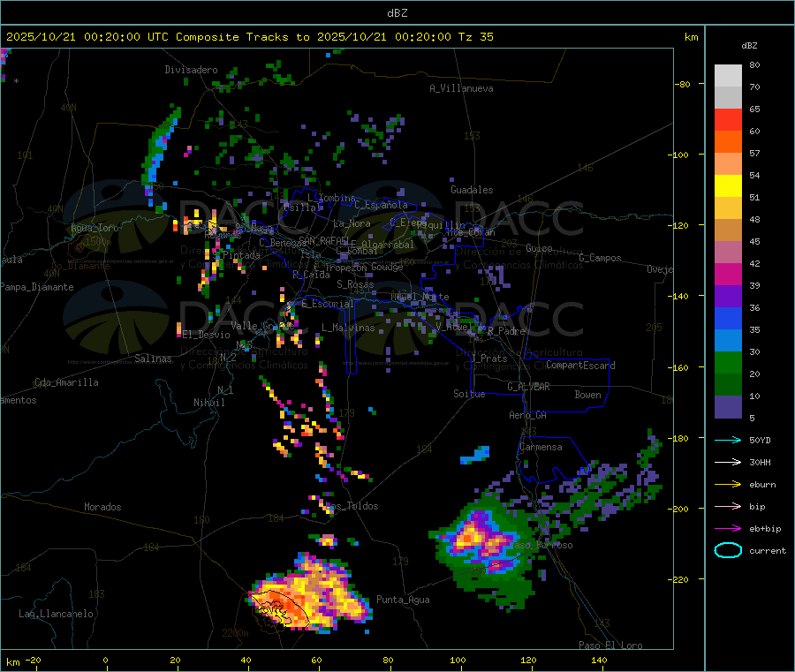The image size is (795, 672).
Task: Pick the light gray 70–80 dBZ band
Action: (728, 76)
